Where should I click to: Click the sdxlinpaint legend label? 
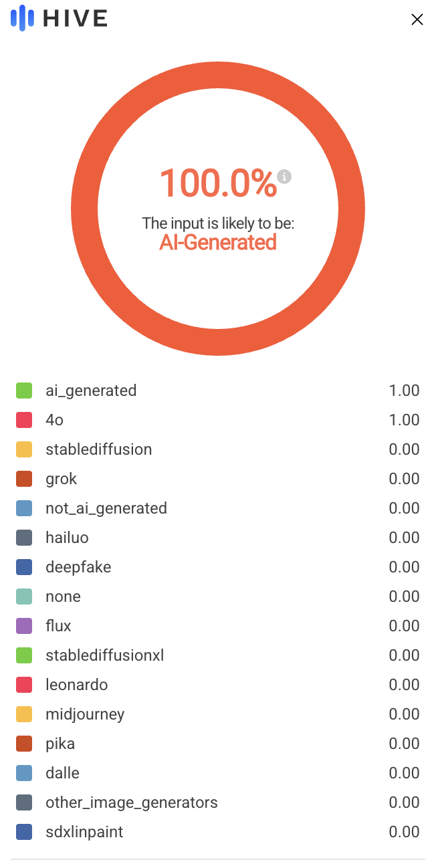[84, 832]
